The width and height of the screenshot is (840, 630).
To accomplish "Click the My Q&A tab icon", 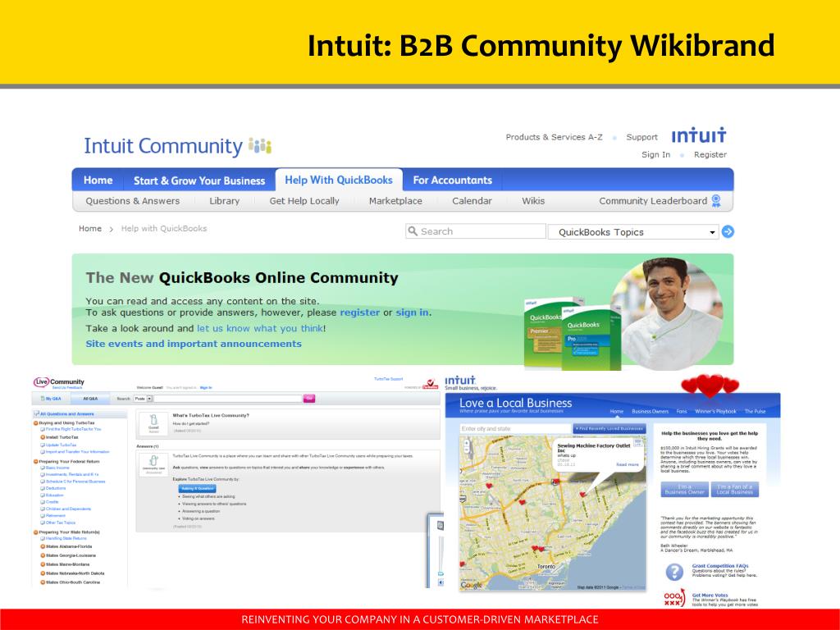I will 43,399.
